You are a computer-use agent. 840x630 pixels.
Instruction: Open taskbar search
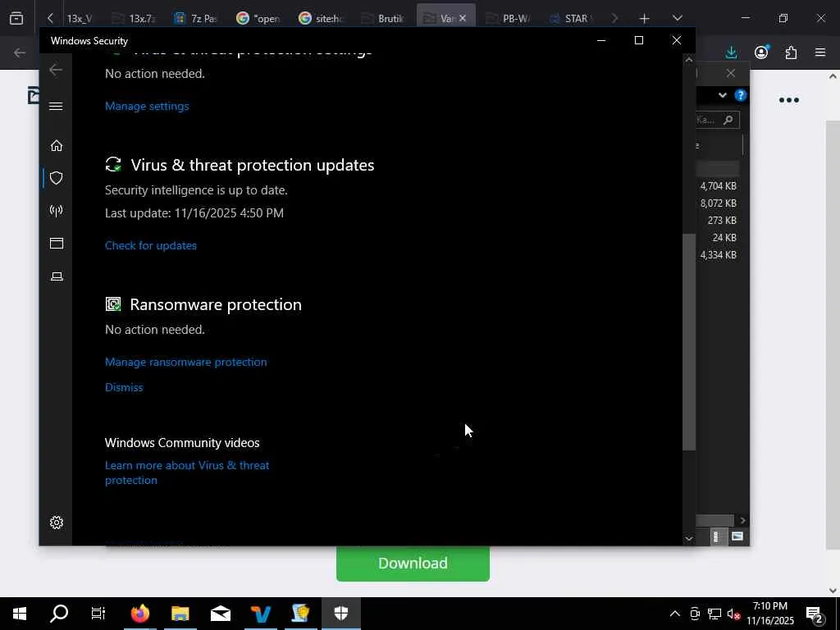tap(59, 614)
